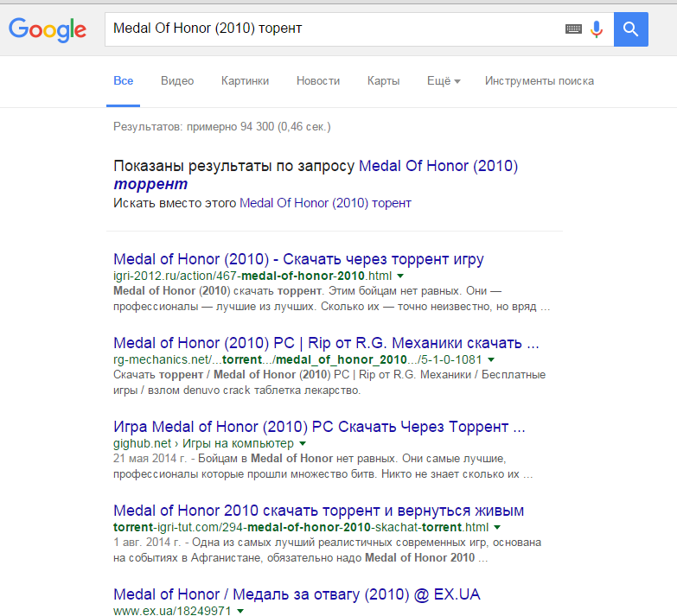677x616 pixels.
Task: Switch to the Видео tab
Action: tap(177, 80)
